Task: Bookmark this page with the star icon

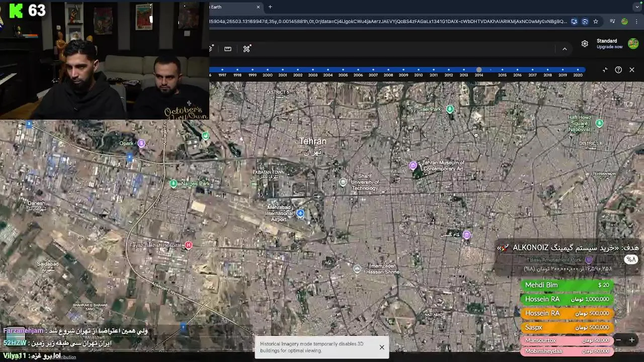Action: click(596, 22)
